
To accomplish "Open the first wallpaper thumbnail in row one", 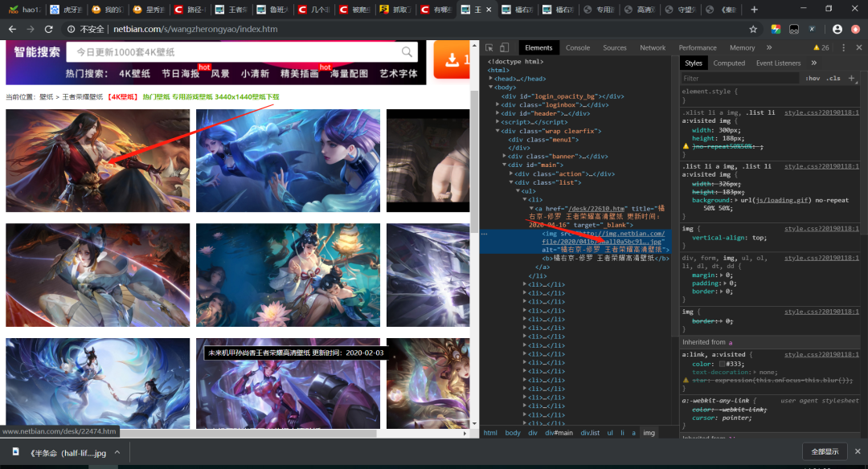I will click(x=97, y=161).
